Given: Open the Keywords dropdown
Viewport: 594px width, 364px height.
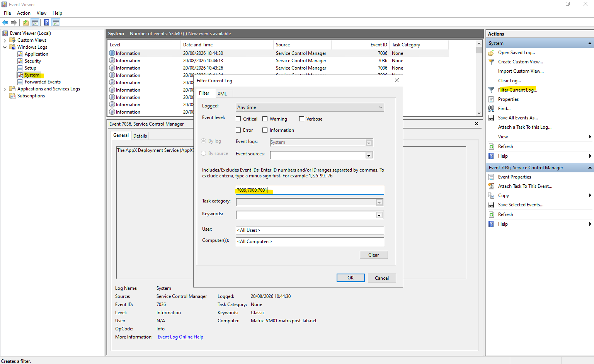Looking at the screenshot, I should tap(379, 215).
